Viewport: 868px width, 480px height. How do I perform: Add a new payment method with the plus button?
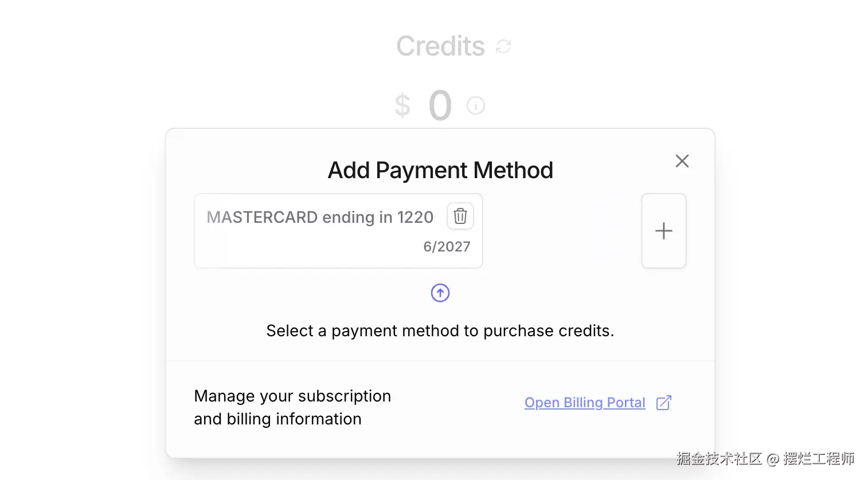coord(663,231)
